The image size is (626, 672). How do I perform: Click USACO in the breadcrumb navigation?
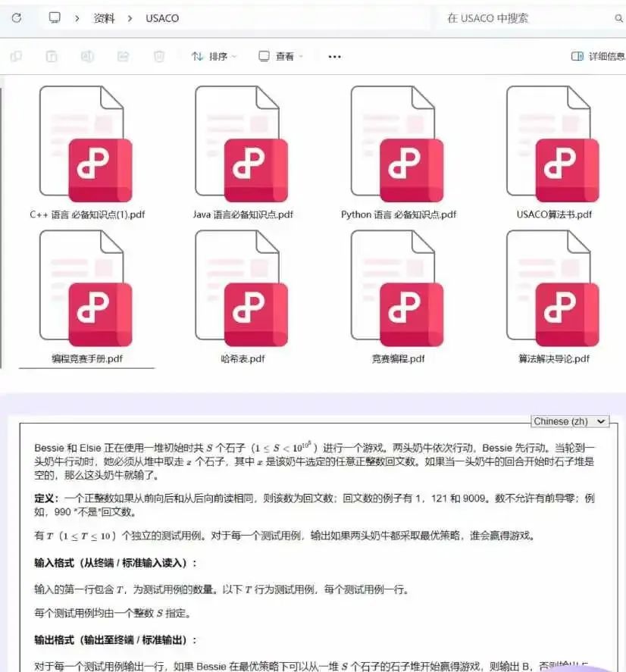[161, 17]
